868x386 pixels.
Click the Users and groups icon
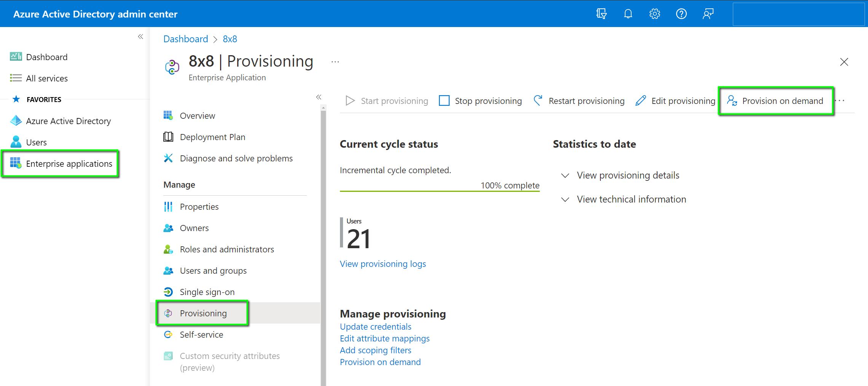coord(168,270)
